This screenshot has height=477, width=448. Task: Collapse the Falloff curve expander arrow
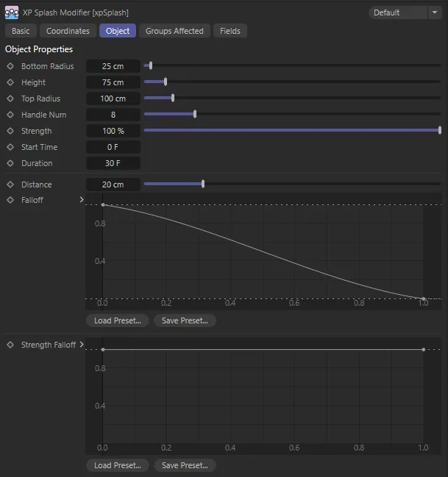(x=82, y=200)
